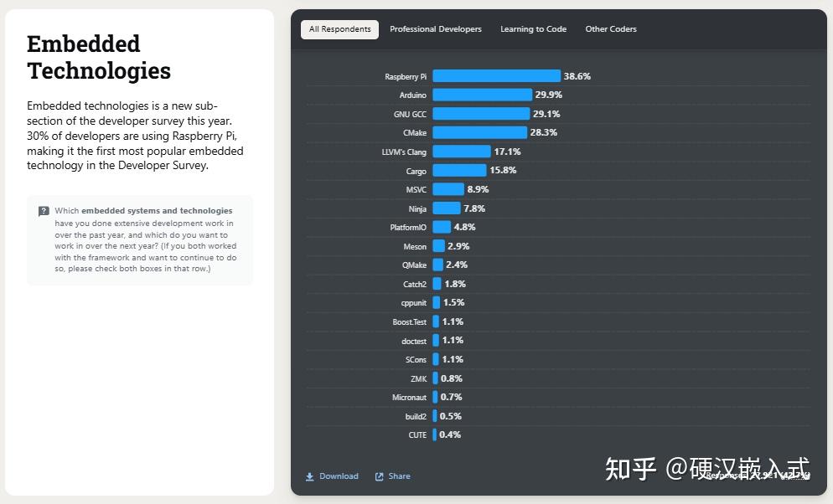
Task: Click the Embedded Technologies heading
Action: point(98,57)
